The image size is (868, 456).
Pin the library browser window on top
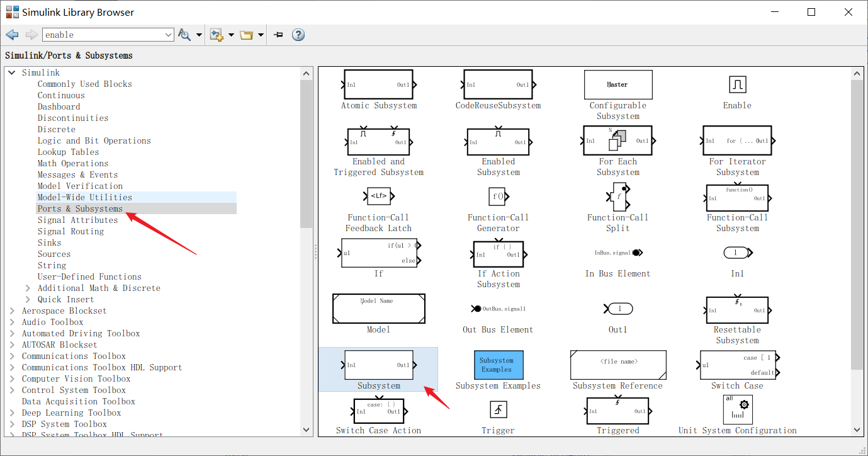(x=279, y=35)
